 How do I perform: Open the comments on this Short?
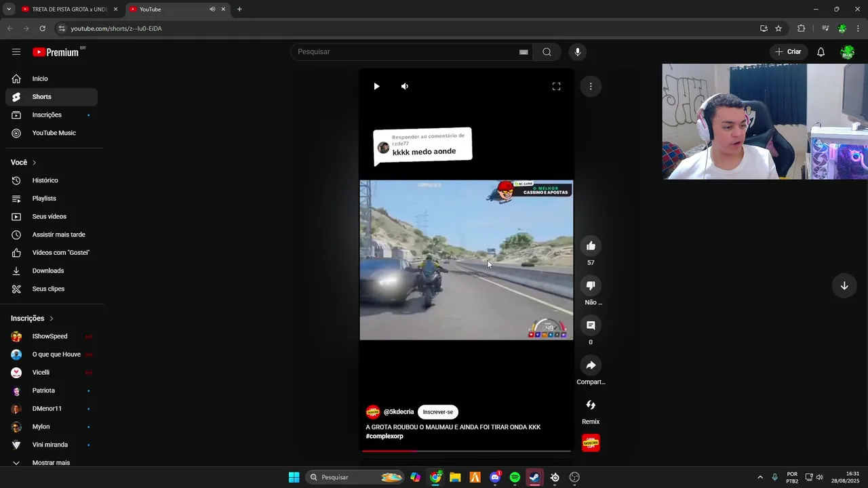click(x=591, y=325)
